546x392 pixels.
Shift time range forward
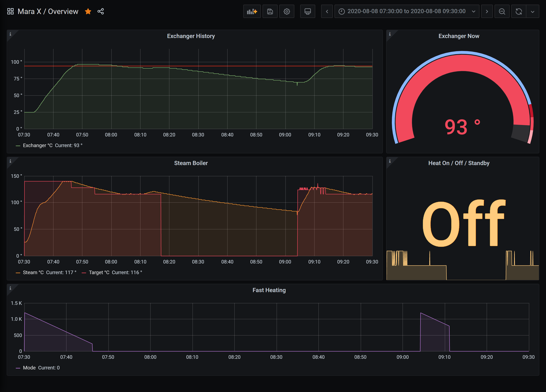tap(487, 11)
